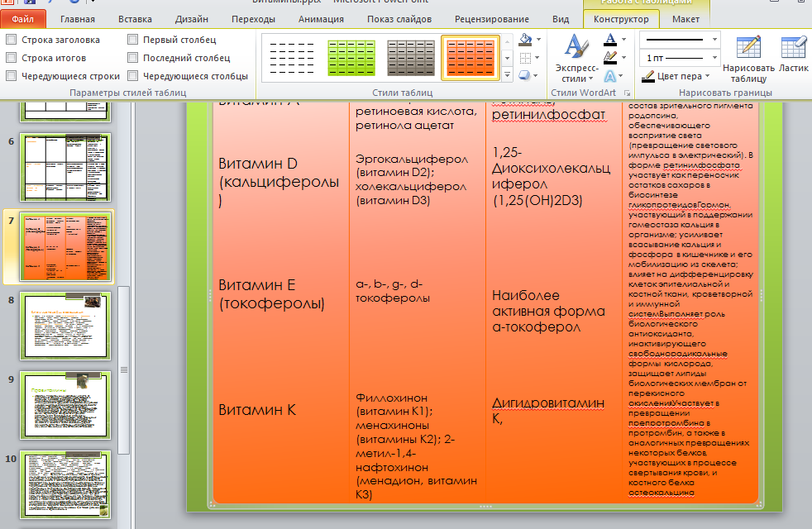Click the Витамин K table cell
This screenshot has height=529, width=812.
[x=257, y=410]
